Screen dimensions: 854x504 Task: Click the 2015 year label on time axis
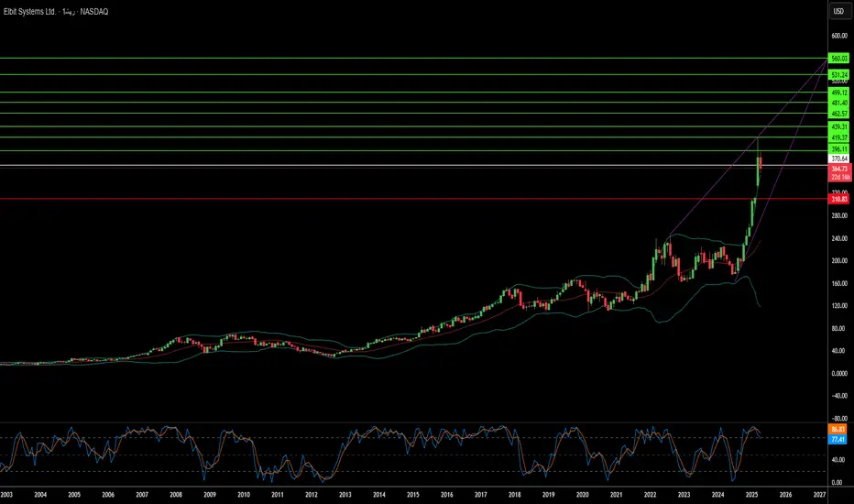point(413,495)
